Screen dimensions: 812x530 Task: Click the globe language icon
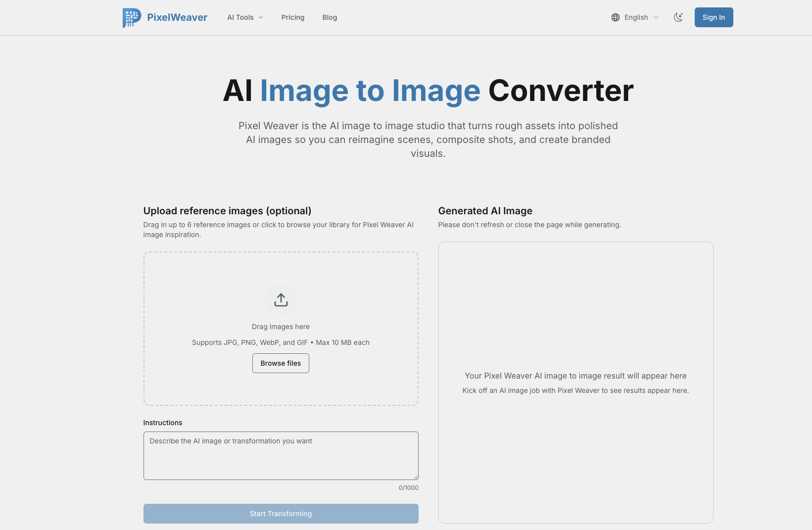pyautogui.click(x=615, y=17)
